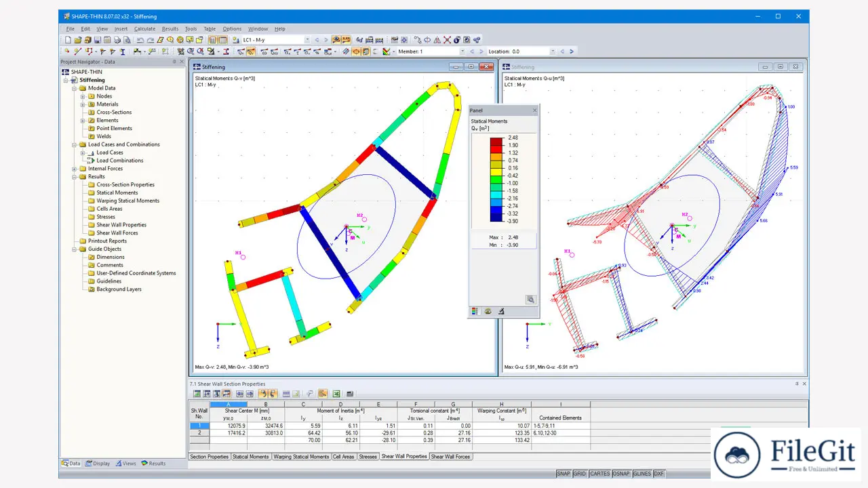Click the Undo arrow icon
Viewport: 868px width, 488px height.
click(140, 40)
